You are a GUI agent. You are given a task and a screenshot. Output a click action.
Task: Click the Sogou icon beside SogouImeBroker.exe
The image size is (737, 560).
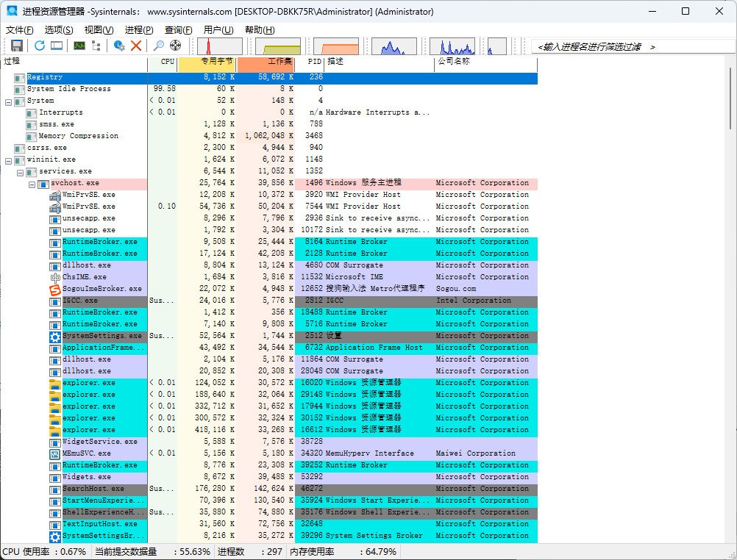[55, 289]
